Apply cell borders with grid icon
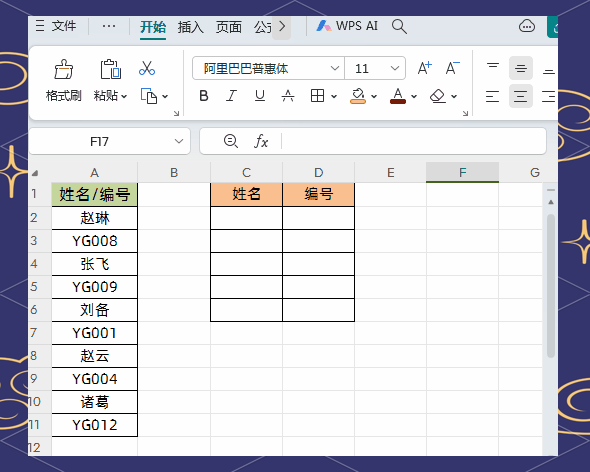 pyautogui.click(x=317, y=96)
